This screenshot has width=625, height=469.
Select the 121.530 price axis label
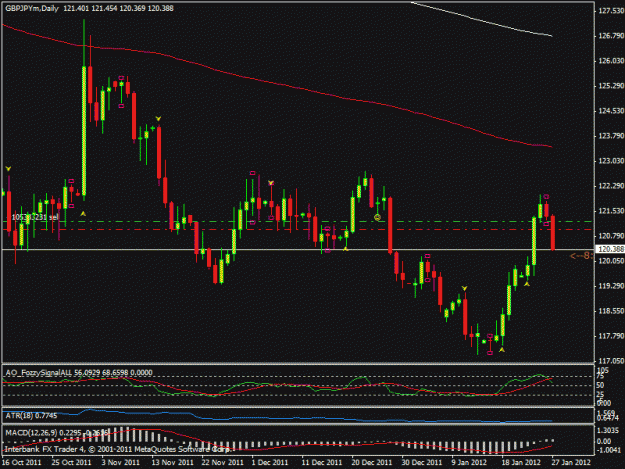611,211
